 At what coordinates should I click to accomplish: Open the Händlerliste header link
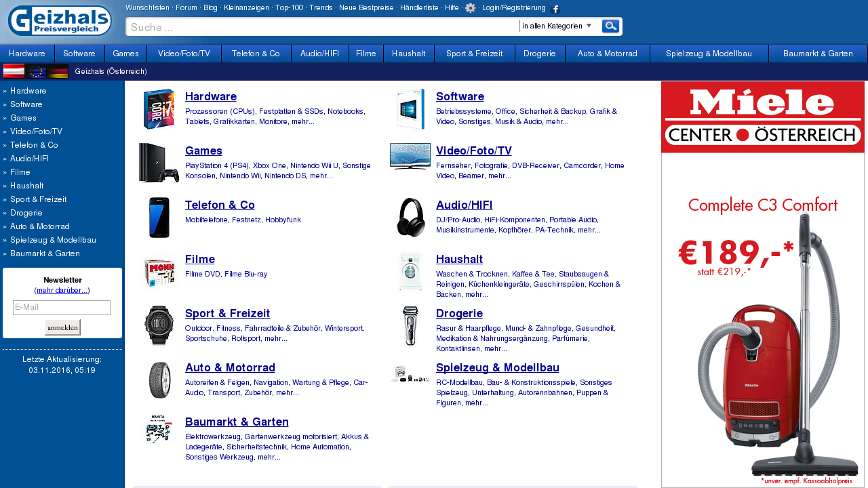(419, 7)
